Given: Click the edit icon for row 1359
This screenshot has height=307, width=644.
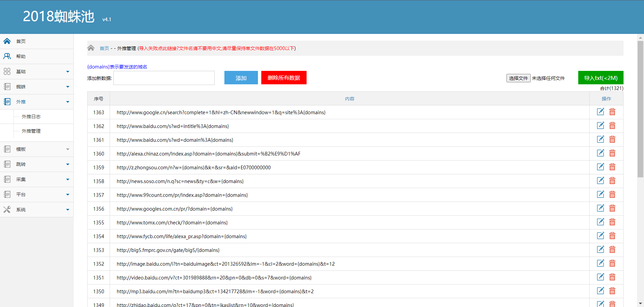Looking at the screenshot, I should pyautogui.click(x=600, y=167).
